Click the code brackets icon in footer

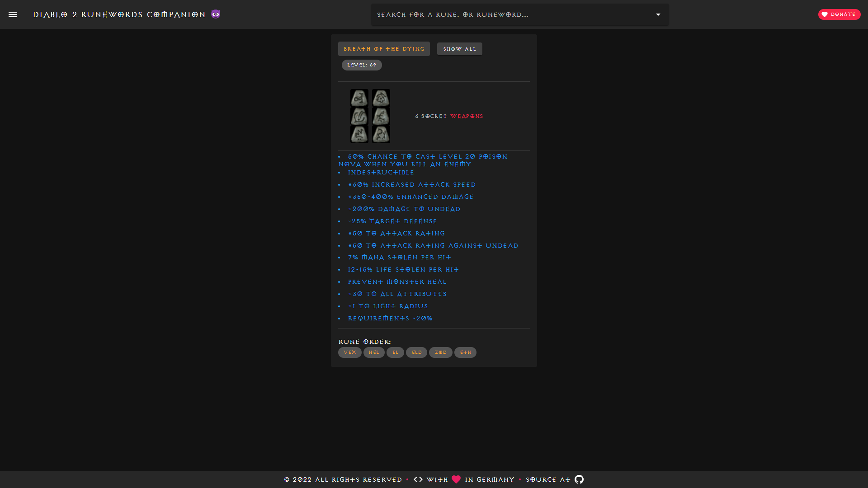click(x=418, y=479)
